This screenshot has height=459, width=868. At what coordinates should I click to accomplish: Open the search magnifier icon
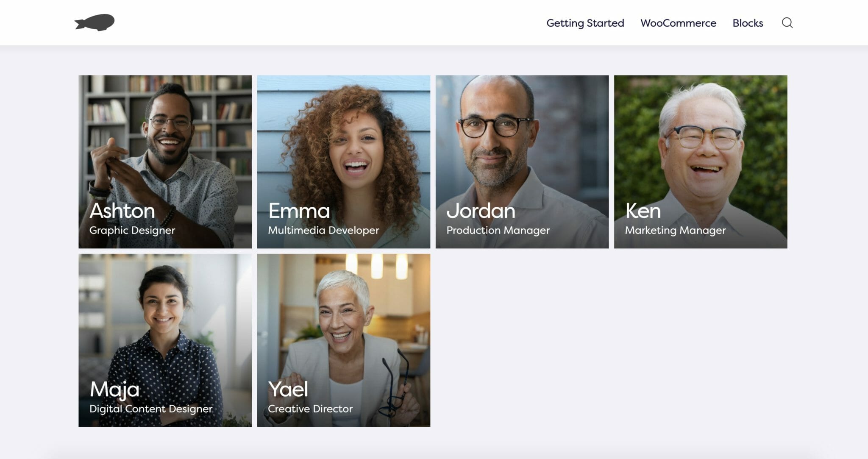click(787, 22)
